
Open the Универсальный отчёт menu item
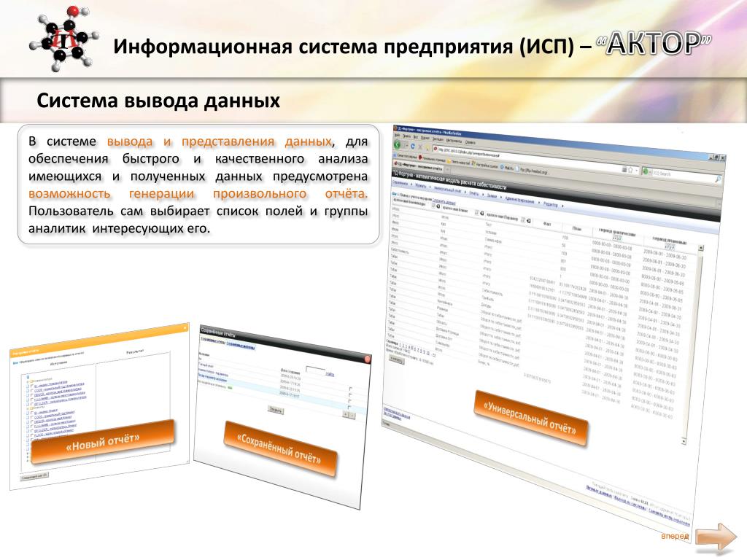point(447,190)
